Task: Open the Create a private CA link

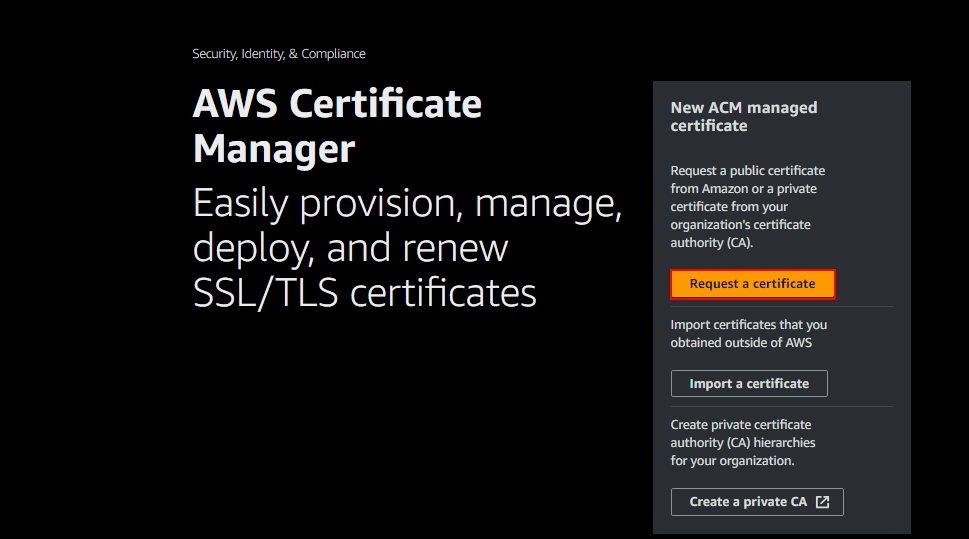Action: click(747, 502)
